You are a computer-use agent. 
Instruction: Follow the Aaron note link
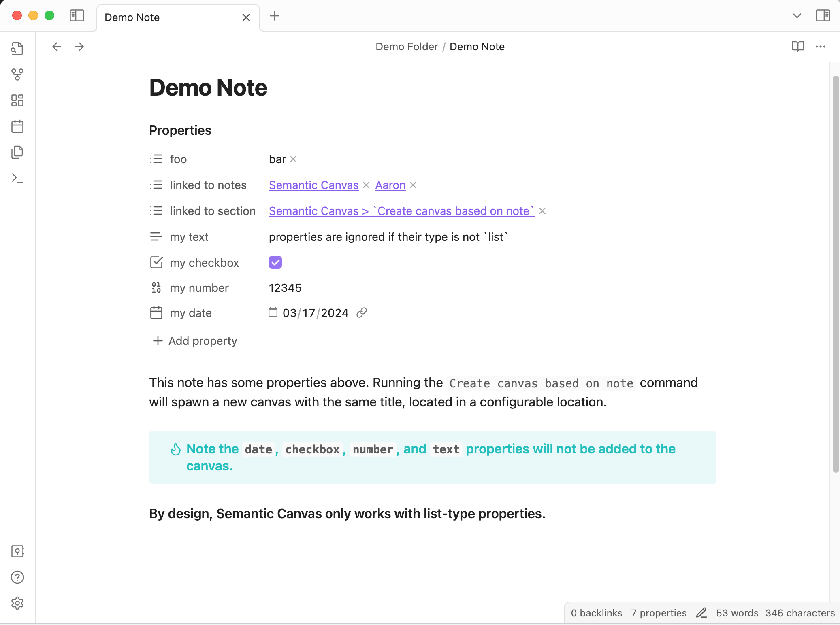390,185
